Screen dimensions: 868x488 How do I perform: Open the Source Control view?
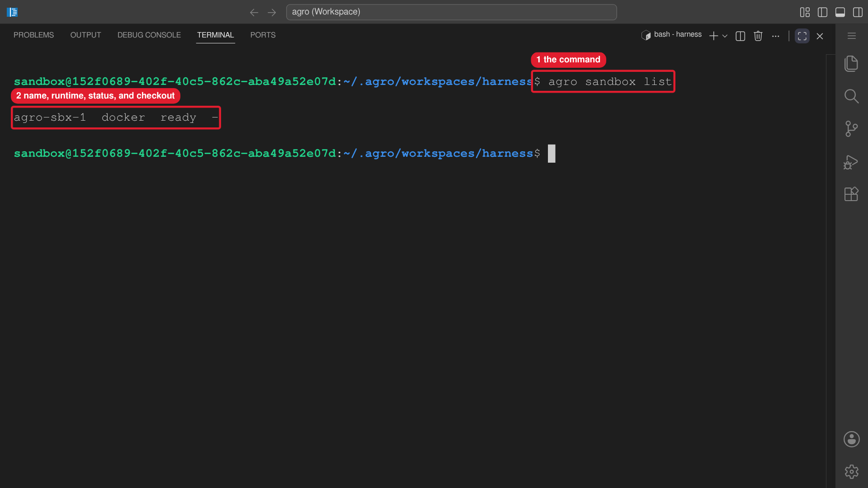click(x=851, y=129)
